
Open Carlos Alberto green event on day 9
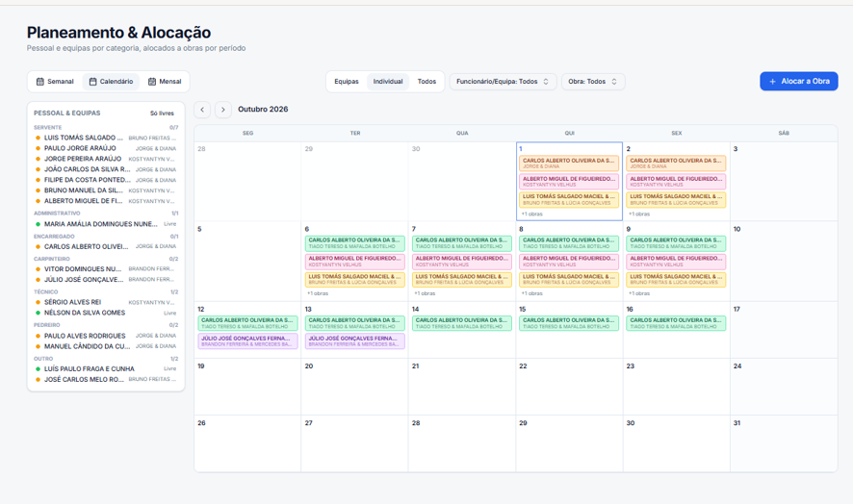pyautogui.click(x=676, y=243)
